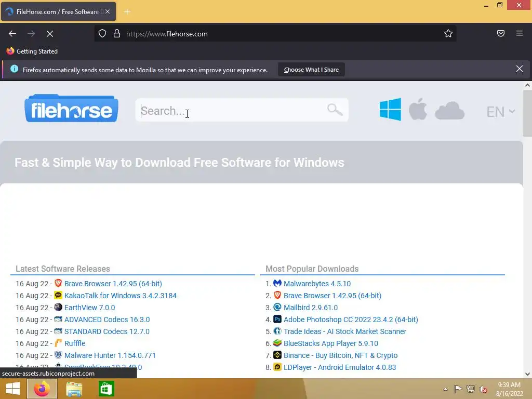Open KakaoTalk for Windows 3.4.2.3184 link
Screen dimensions: 532x399
pyautogui.click(x=121, y=296)
